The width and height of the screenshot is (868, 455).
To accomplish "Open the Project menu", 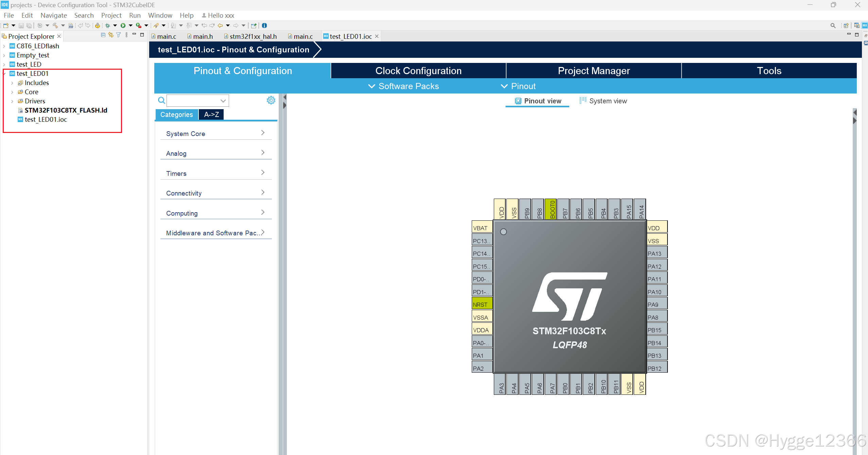I will [111, 15].
